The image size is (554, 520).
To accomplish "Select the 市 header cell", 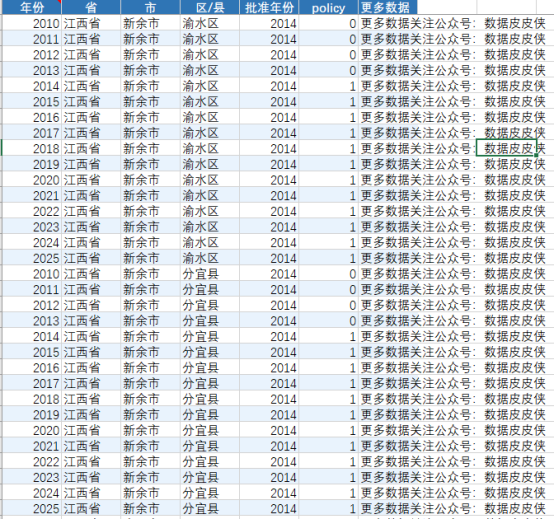I will tap(151, 7).
